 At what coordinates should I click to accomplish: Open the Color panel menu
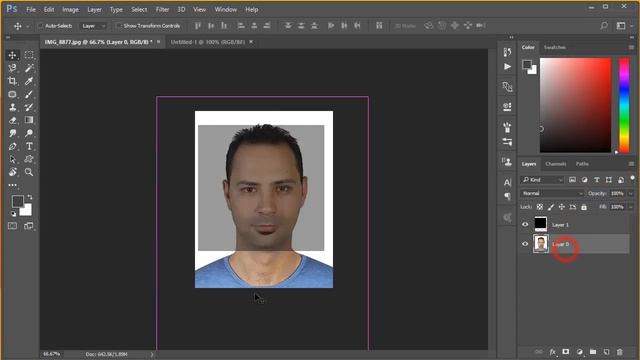631,47
